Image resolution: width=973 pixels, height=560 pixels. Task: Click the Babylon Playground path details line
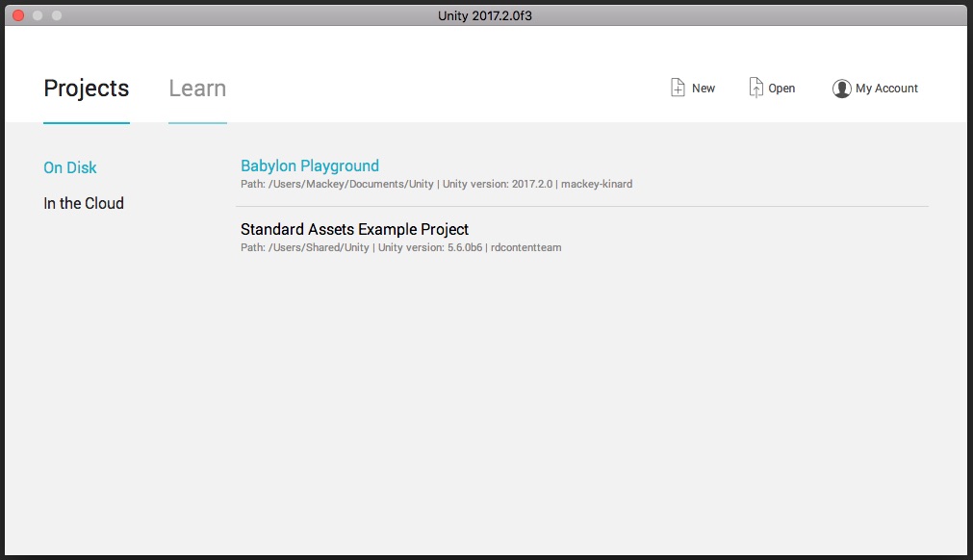(x=436, y=184)
